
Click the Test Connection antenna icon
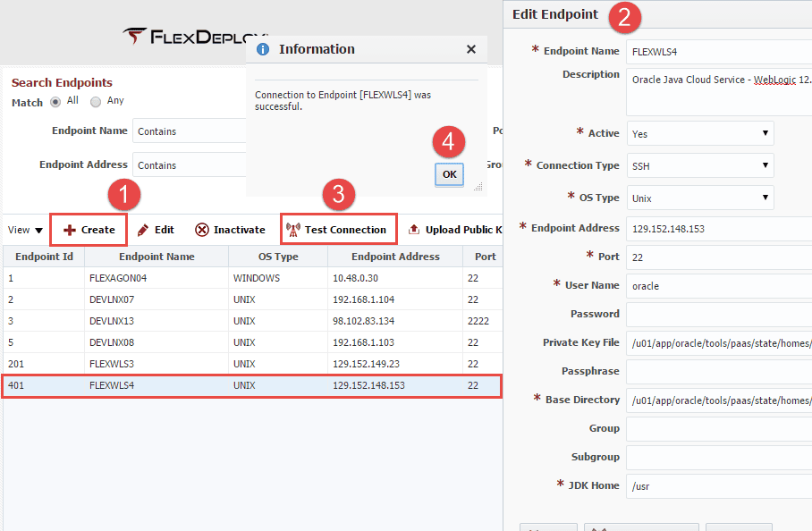point(293,230)
